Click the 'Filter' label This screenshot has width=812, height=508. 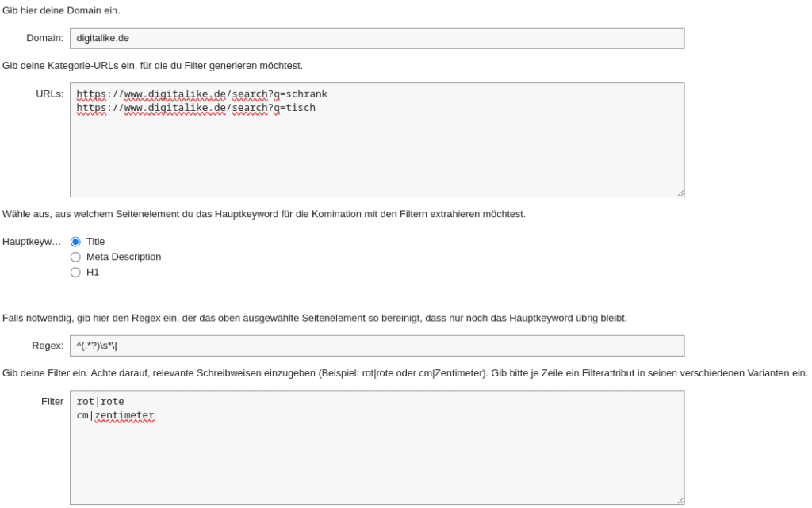point(52,402)
